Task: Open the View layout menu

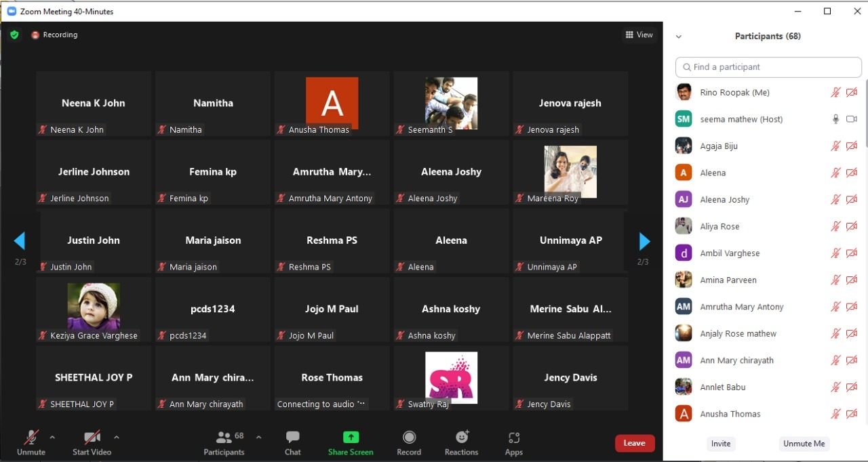Action: (639, 35)
